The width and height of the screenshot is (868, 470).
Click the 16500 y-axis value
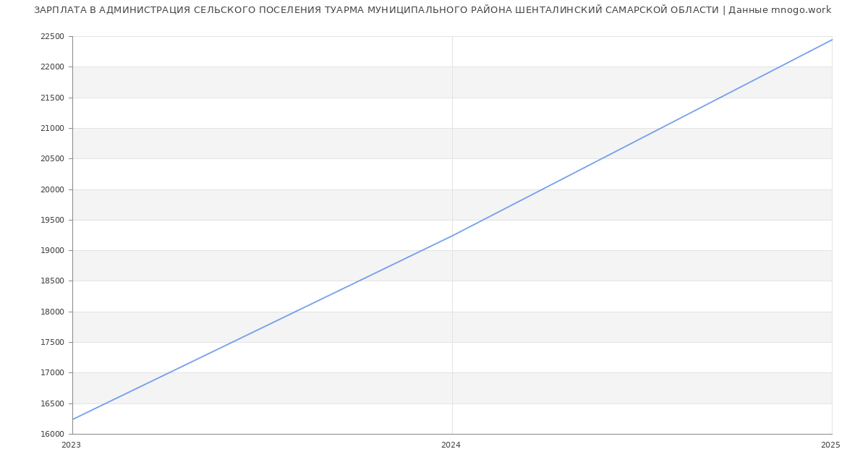[51, 404]
